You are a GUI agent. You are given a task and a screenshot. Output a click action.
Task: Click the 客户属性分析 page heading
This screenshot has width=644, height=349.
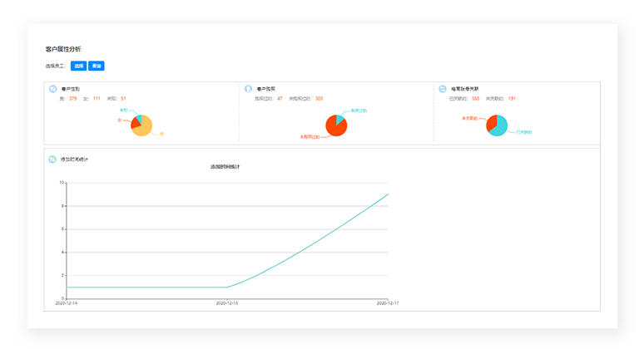tap(63, 50)
